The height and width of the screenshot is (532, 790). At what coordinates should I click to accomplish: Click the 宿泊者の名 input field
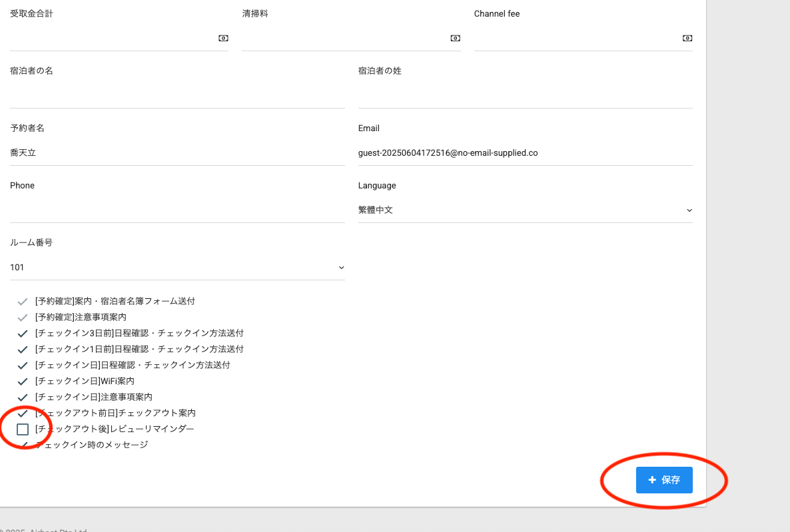pyautogui.click(x=177, y=96)
